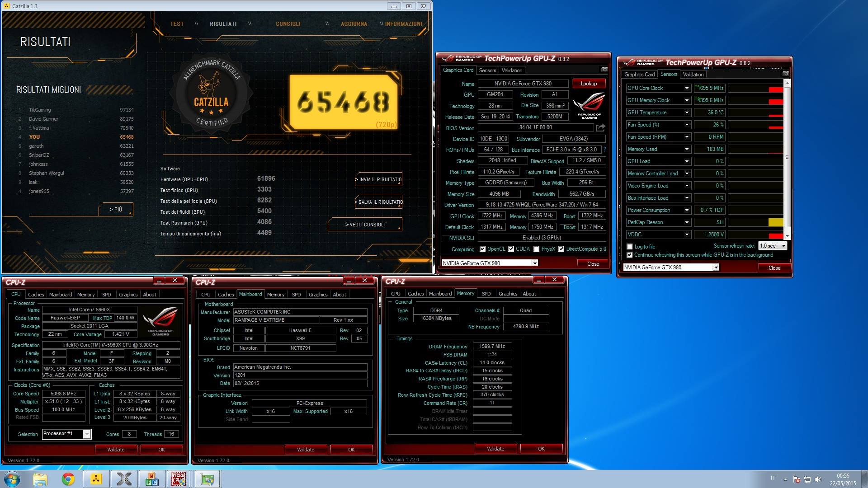Open the GPU Temperature sensor dropdown
The width and height of the screenshot is (868, 488).
pos(687,113)
